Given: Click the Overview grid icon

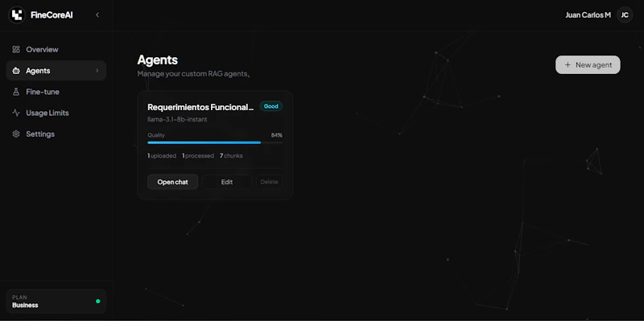Looking at the screenshot, I should click(x=16, y=50).
